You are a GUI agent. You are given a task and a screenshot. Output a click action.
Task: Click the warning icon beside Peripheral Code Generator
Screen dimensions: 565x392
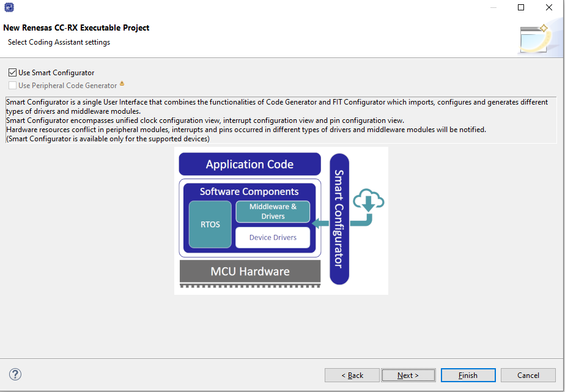click(x=122, y=84)
